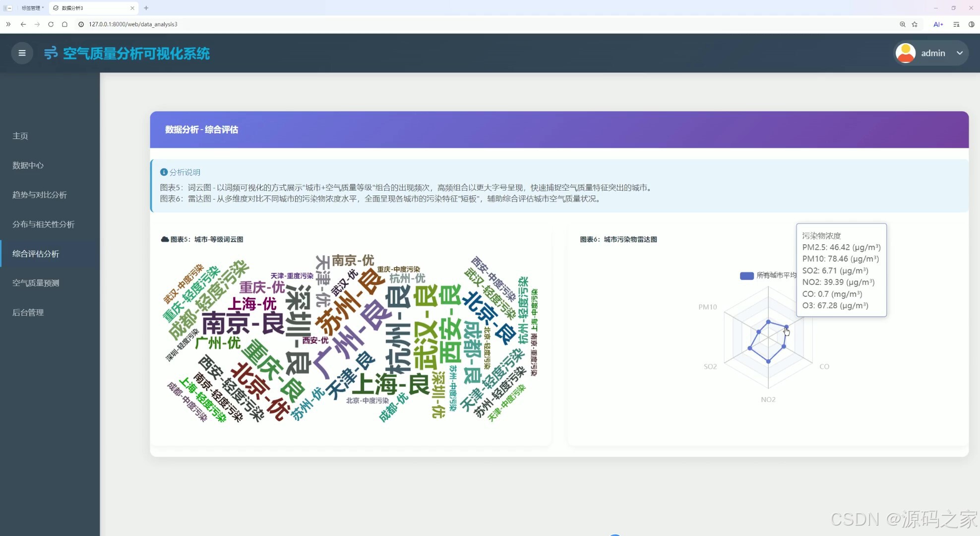This screenshot has width=980, height=536.
Task: Open the sidebar collapse hamburger icon
Action: click(21, 53)
